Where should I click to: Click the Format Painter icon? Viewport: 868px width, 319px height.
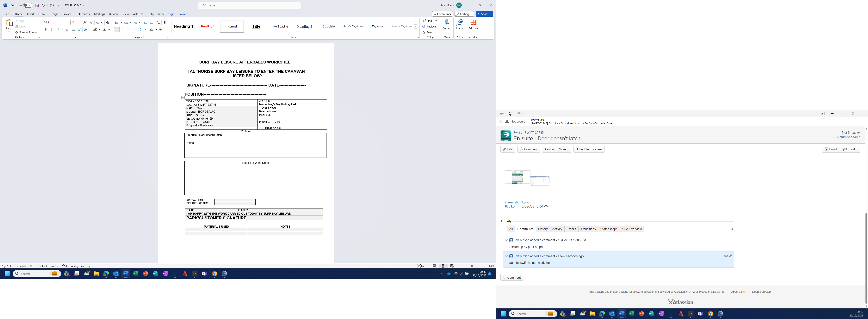pos(16,32)
